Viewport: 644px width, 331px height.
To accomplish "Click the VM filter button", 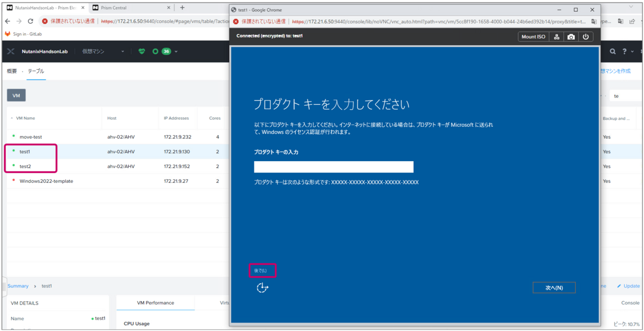I will [16, 95].
